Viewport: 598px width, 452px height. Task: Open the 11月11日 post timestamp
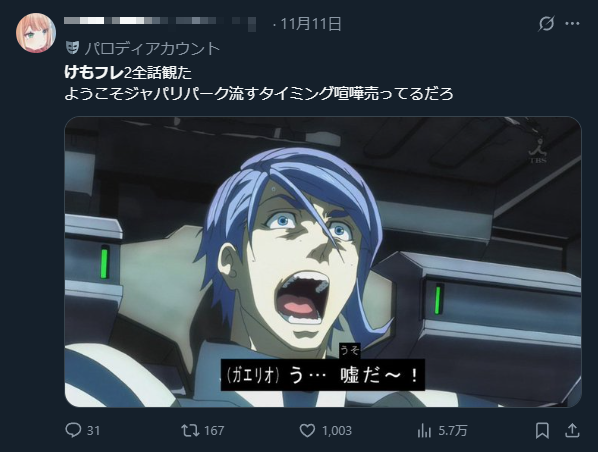311,24
